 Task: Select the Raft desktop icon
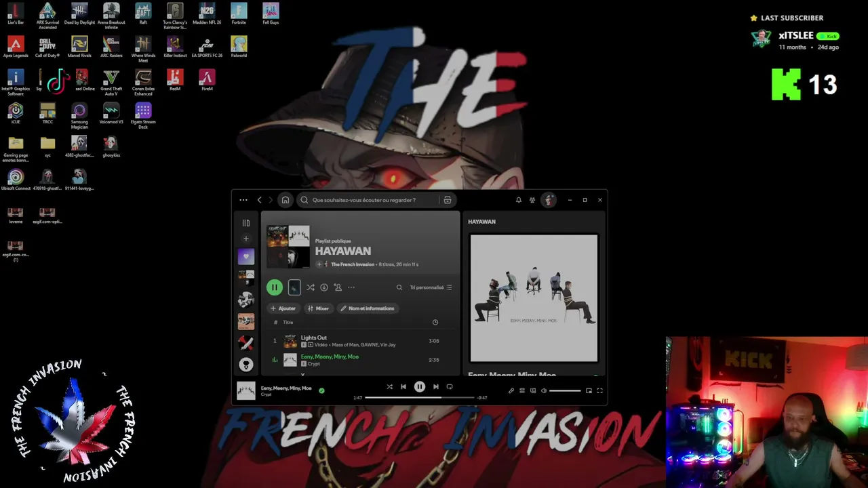143,14
